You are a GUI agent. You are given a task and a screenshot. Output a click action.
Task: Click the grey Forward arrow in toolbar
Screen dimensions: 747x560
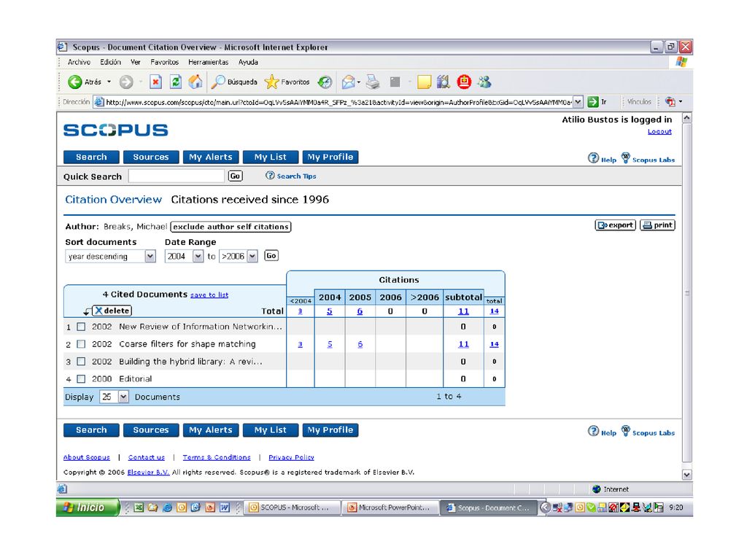point(126,82)
